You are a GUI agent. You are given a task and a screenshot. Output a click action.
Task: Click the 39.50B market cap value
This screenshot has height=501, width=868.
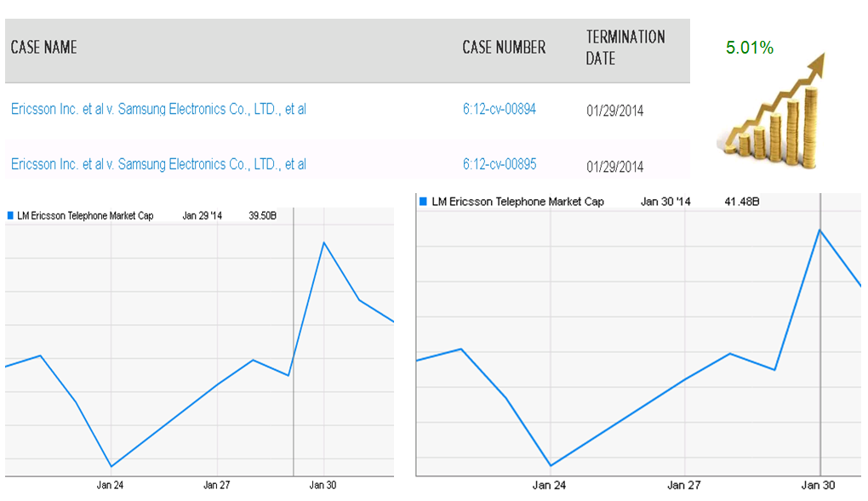(262, 216)
